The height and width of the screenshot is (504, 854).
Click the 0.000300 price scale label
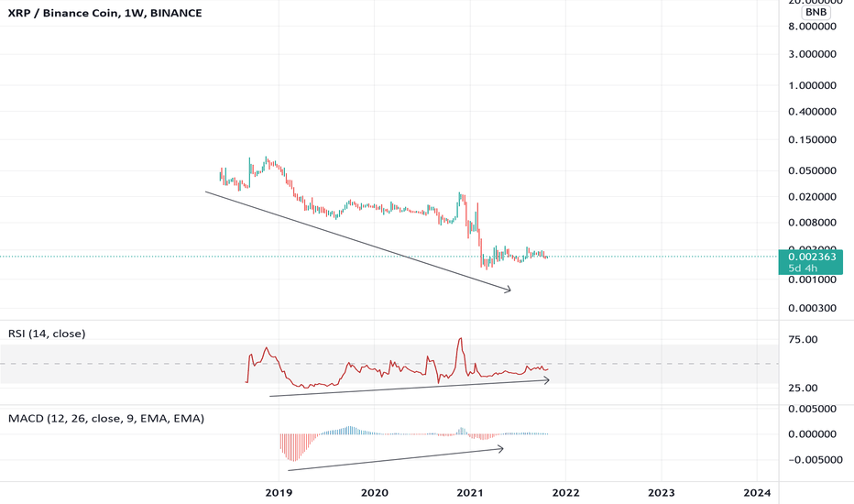[x=812, y=309]
